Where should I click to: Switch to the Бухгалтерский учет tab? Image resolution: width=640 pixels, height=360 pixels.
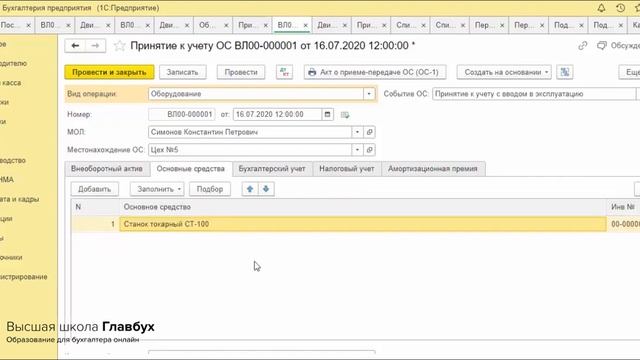pos(272,169)
